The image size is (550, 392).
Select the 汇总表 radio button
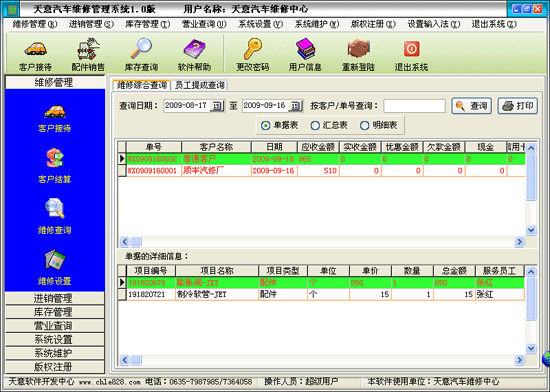(x=315, y=126)
